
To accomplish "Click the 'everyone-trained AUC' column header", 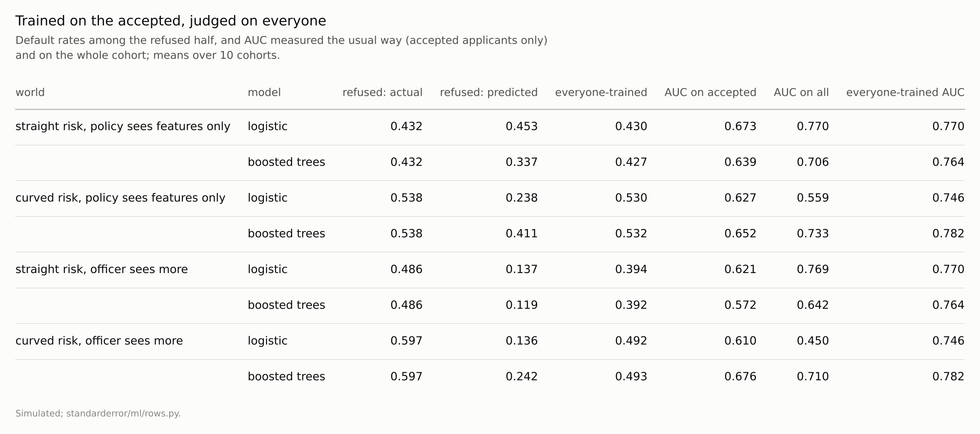I will pyautogui.click(x=905, y=92).
